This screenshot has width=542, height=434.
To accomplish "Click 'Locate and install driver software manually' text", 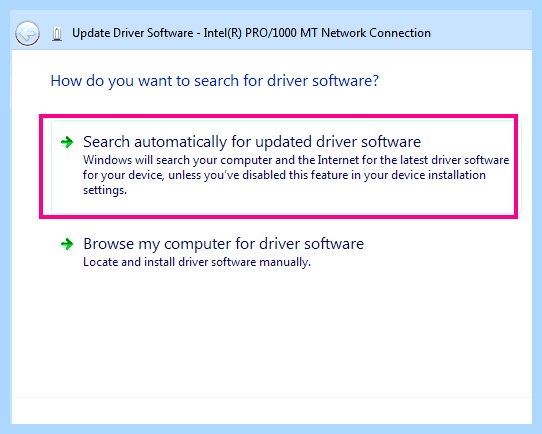I will tap(197, 262).
